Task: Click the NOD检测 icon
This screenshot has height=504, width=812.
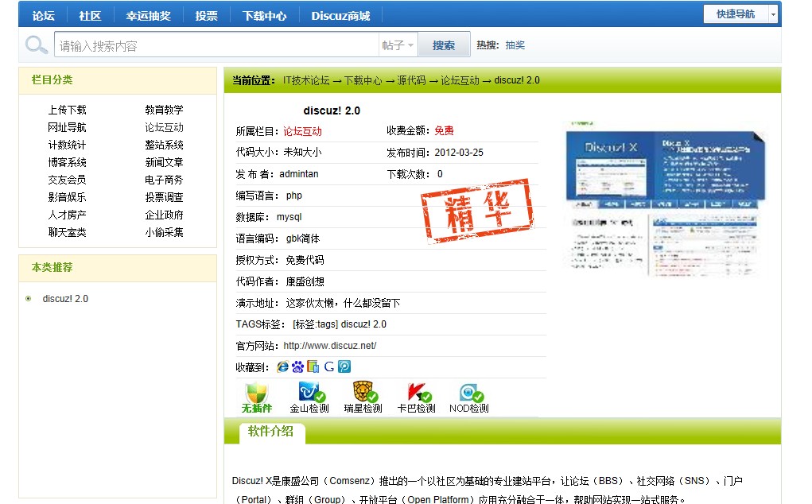Action: click(x=470, y=392)
